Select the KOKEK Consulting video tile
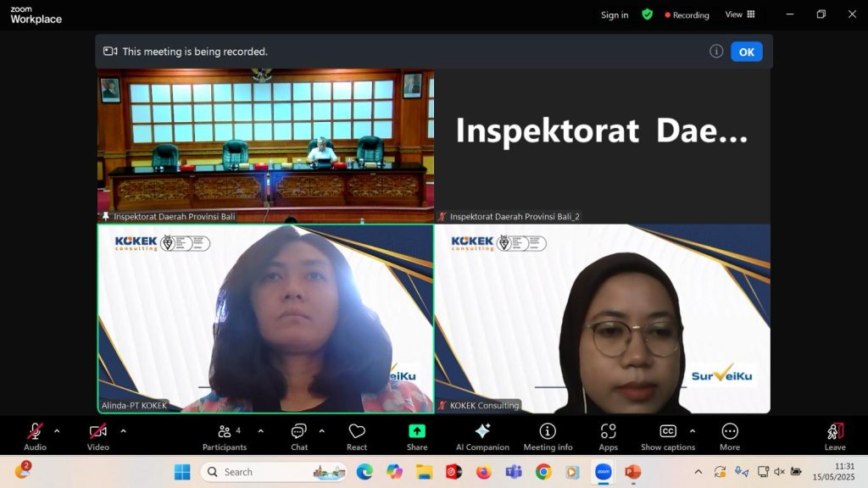Screen dimensions: 868x488 coord(603,319)
